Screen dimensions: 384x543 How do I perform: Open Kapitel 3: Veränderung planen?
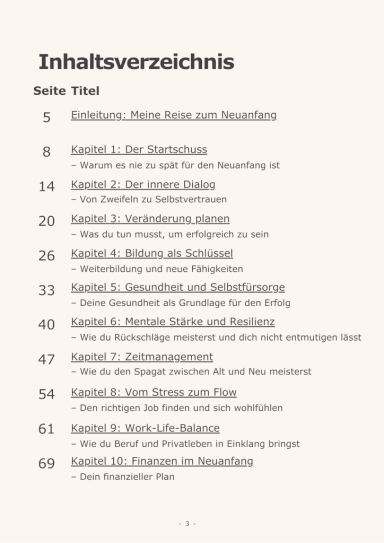[x=150, y=219]
